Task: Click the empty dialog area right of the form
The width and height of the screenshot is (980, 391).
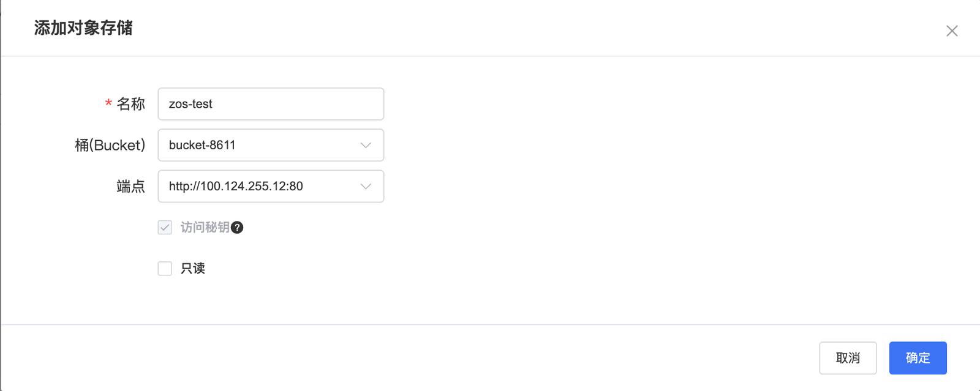Action: click(674, 190)
